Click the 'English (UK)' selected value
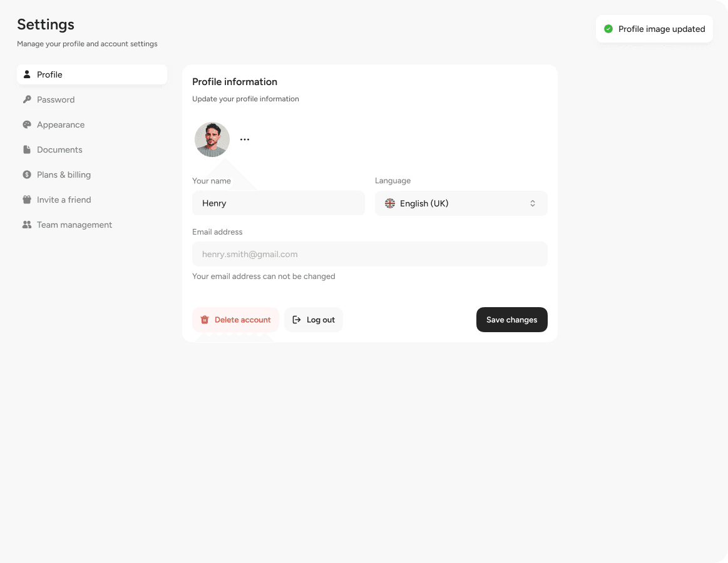Screen dimensions: 728x563 (424, 203)
